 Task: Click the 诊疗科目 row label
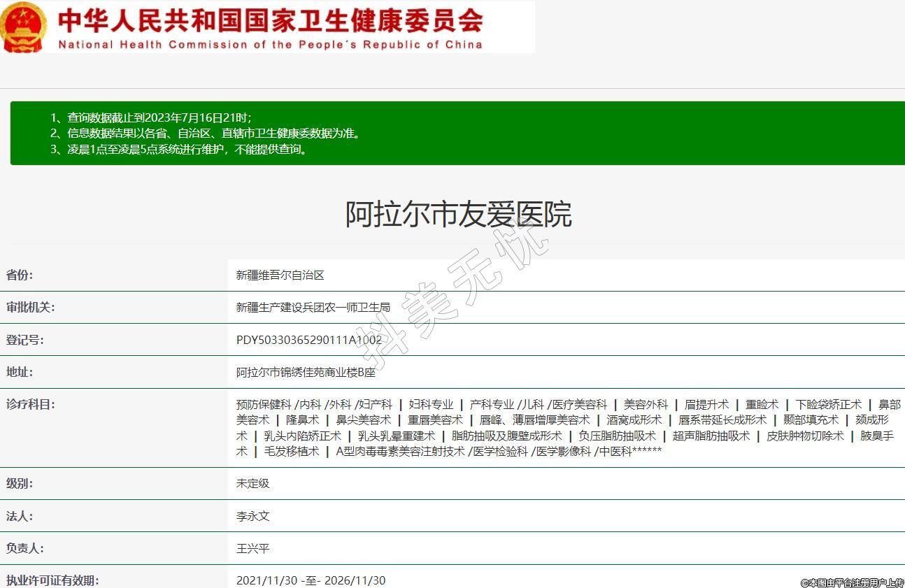point(30,405)
